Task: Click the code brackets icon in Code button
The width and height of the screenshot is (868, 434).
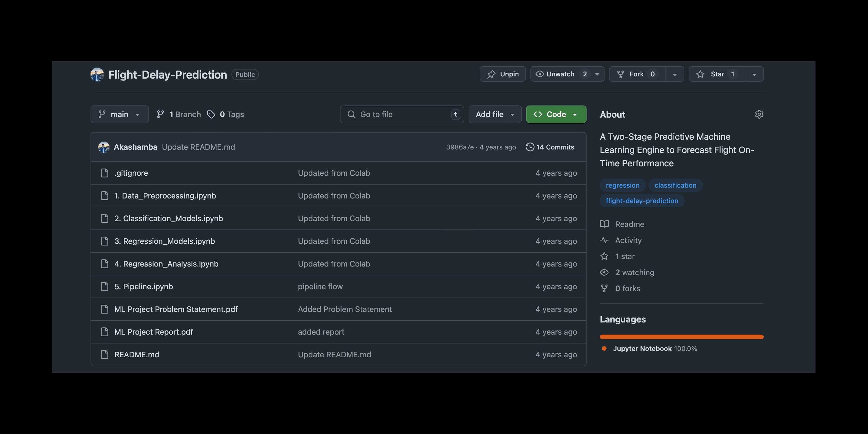Action: pyautogui.click(x=538, y=114)
